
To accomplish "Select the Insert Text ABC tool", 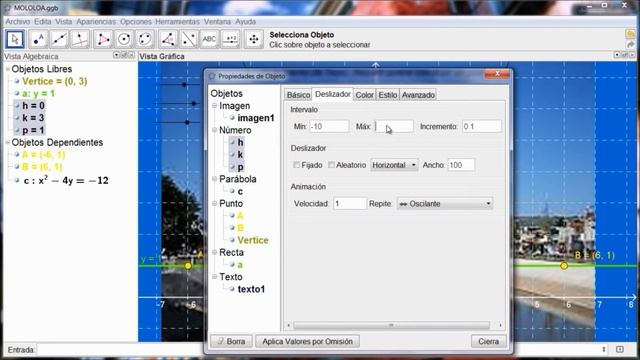I will point(209,39).
